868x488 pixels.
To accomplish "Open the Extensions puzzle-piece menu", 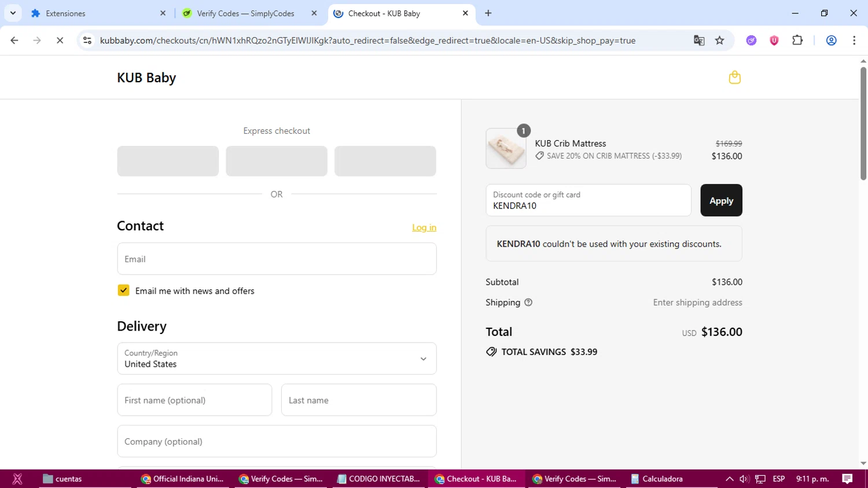I will pos(797,41).
